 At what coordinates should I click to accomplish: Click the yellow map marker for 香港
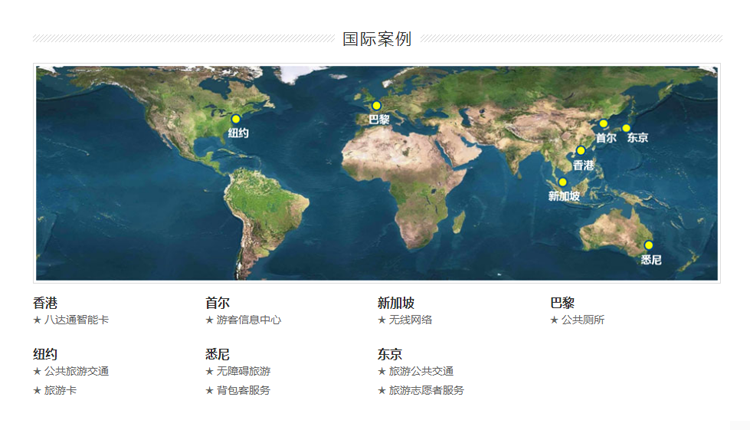pos(581,151)
